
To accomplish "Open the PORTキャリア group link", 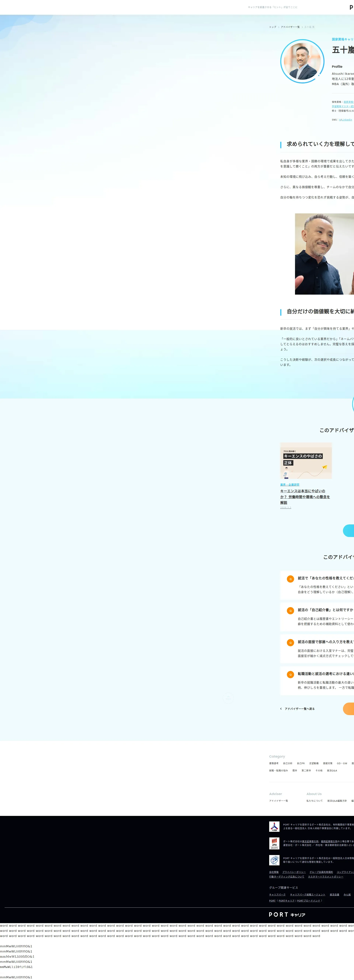I will click(287, 900).
